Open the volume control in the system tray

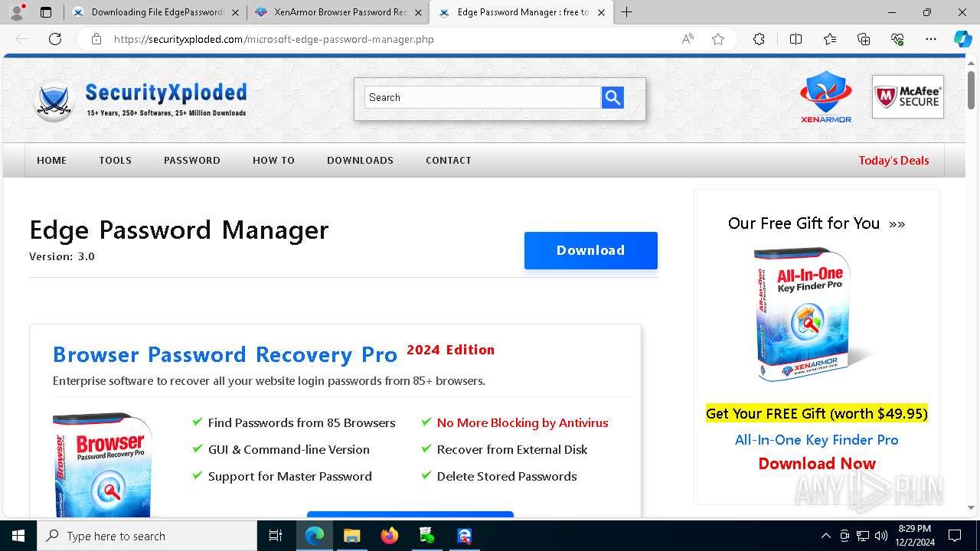pyautogui.click(x=881, y=536)
